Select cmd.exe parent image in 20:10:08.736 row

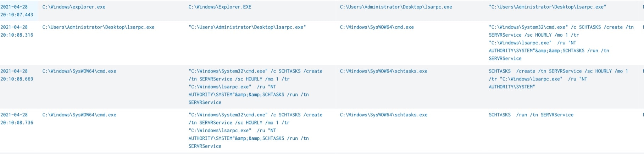[79, 115]
